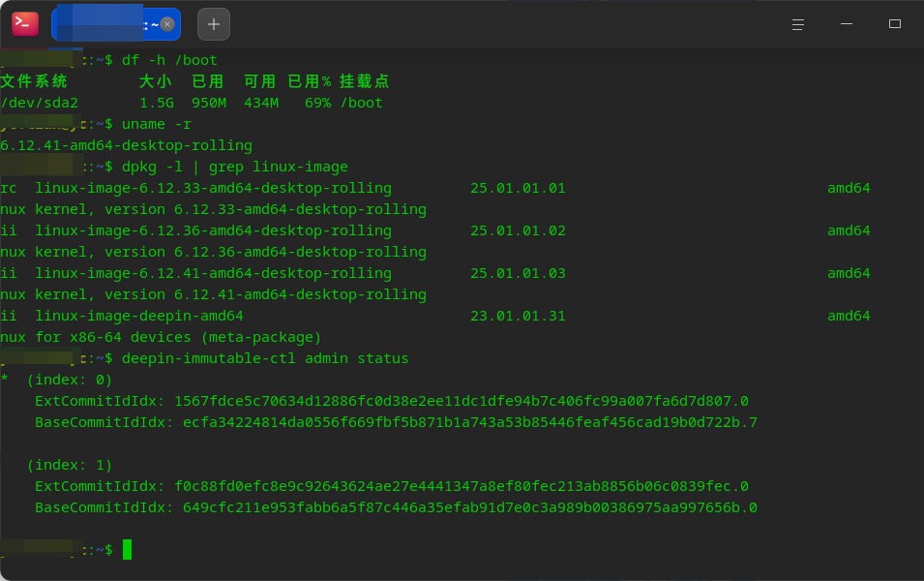Click the "(meta-package)" description text
This screenshot has width=924, height=581.
(261, 337)
